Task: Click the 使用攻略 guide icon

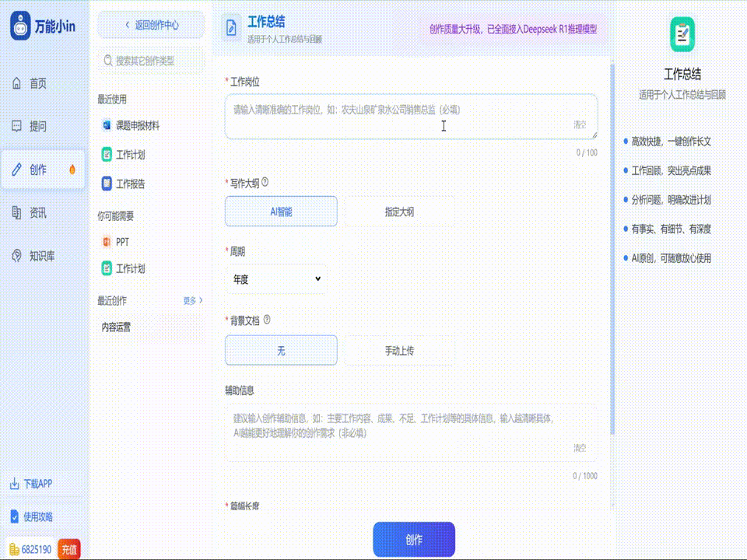Action: click(x=14, y=516)
